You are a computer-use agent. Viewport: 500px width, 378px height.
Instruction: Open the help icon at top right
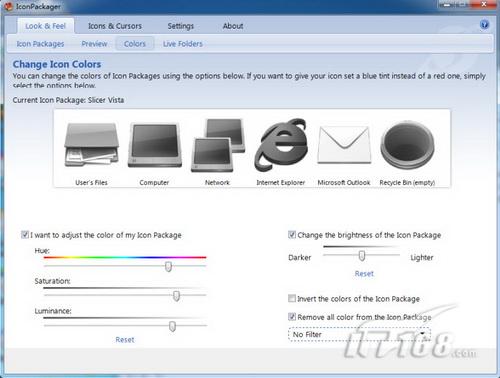click(x=484, y=25)
